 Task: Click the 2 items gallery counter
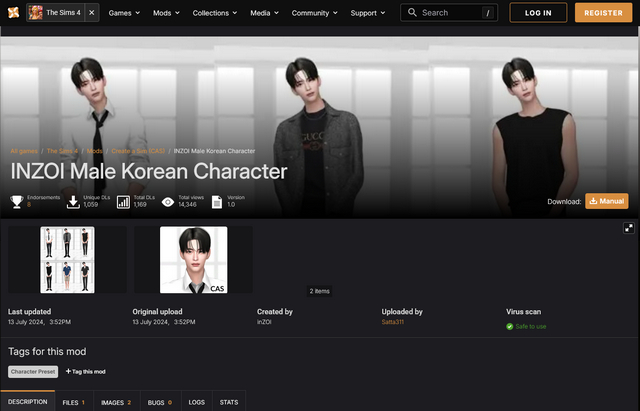[320, 291]
